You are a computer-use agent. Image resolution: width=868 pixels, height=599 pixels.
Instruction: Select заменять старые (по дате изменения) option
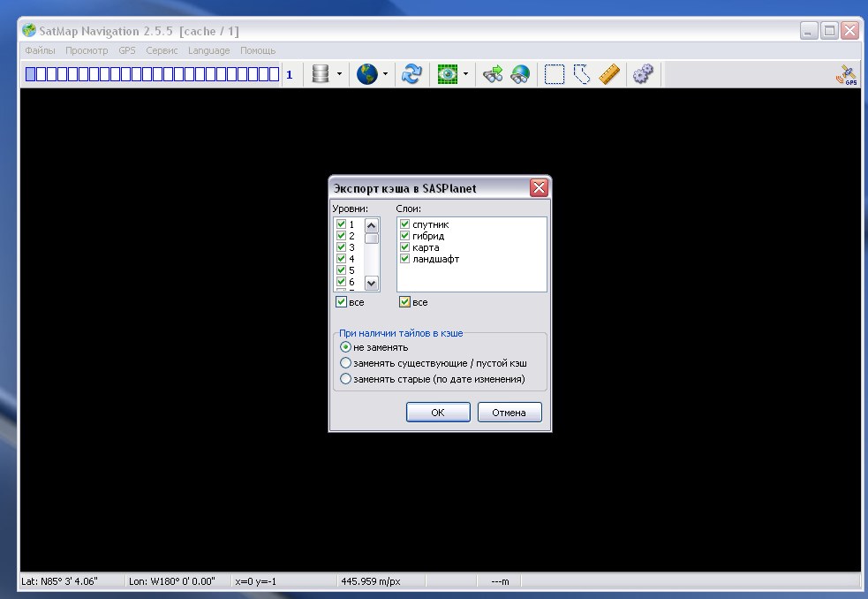[x=345, y=379]
